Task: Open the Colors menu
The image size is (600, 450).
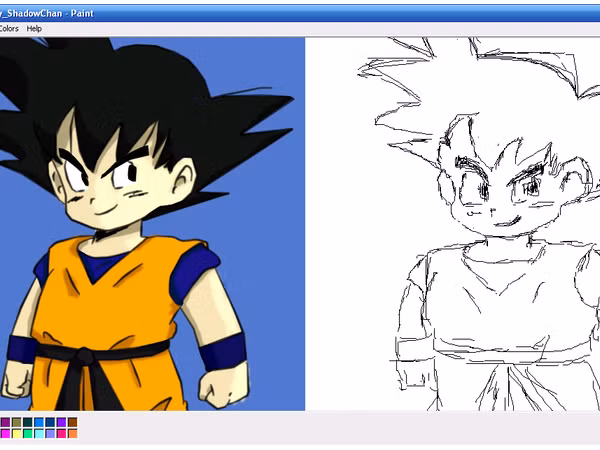Action: click(8, 29)
